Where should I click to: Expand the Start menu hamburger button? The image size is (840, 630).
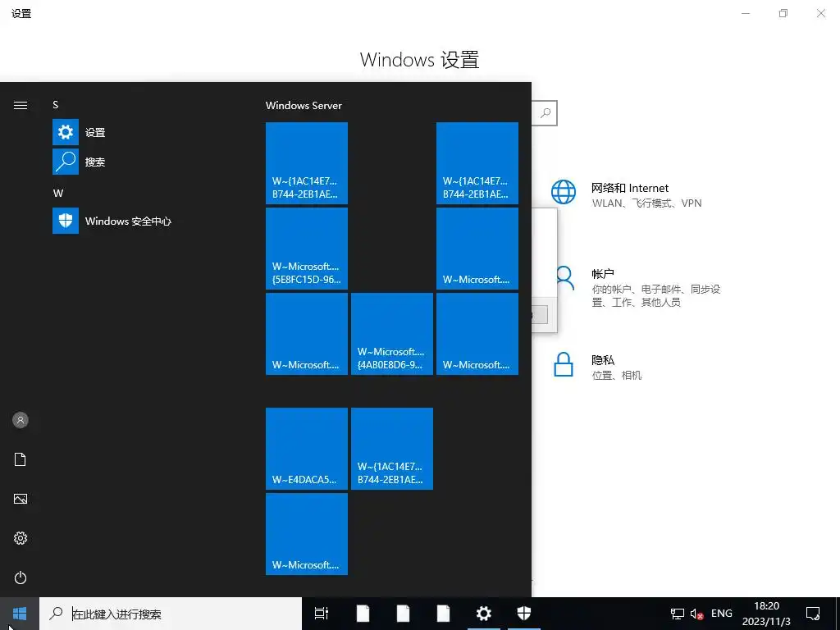(x=21, y=105)
